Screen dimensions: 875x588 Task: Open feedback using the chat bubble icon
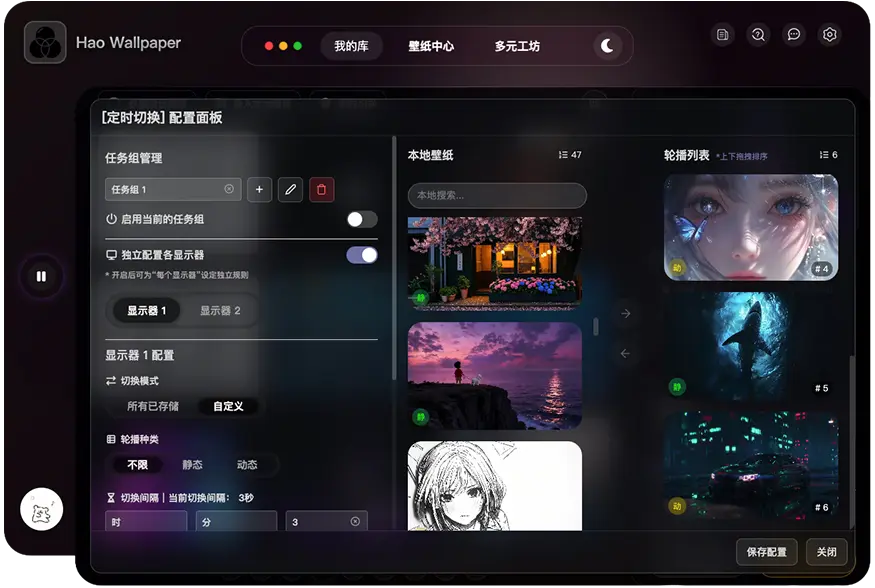click(793, 34)
